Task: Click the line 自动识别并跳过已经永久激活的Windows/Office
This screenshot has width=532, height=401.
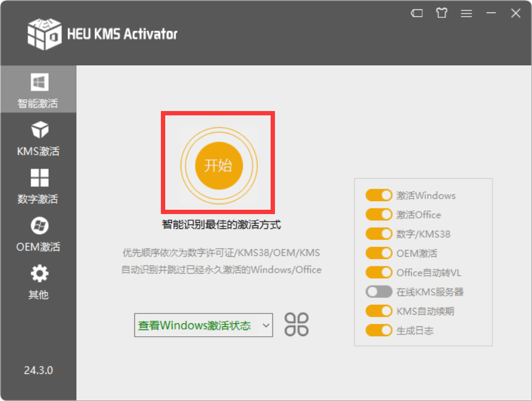Action: pos(221,270)
